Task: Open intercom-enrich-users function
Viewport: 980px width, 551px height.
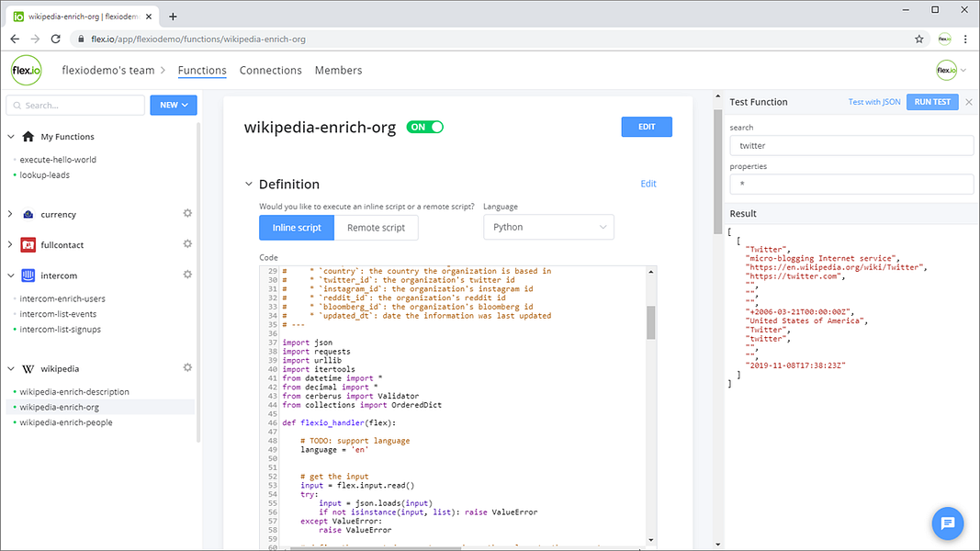Action: tap(62, 298)
